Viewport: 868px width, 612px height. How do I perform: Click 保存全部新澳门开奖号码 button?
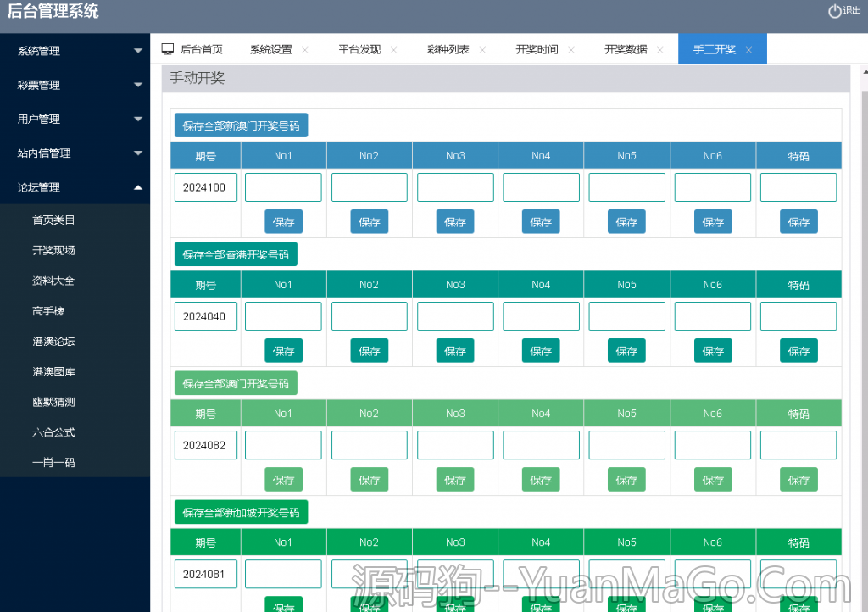point(241,125)
